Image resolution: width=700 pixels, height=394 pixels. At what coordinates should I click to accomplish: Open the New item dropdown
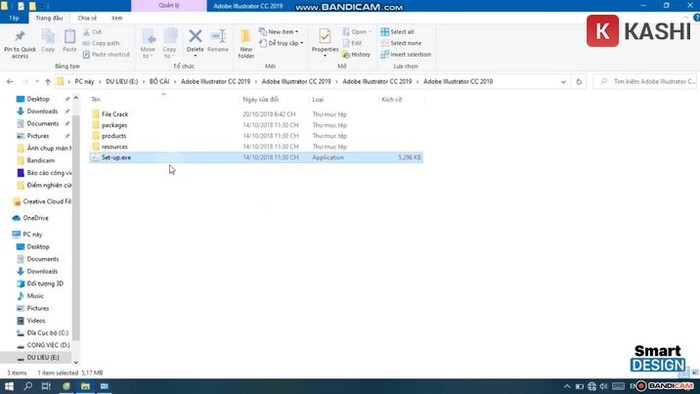pyautogui.click(x=279, y=32)
